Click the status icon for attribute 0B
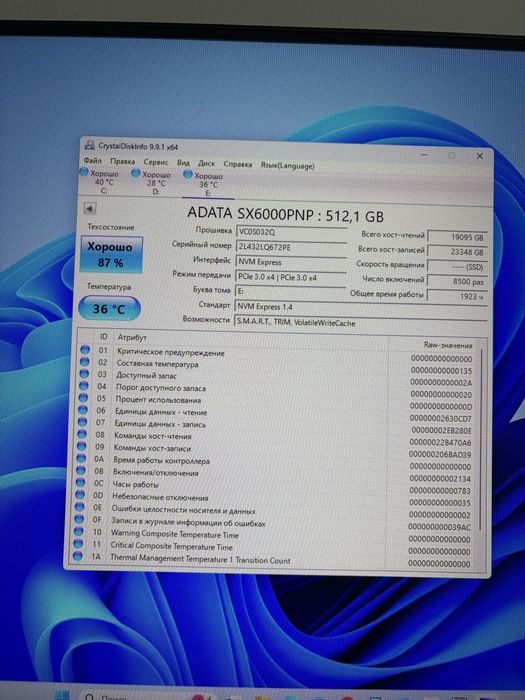Screen dimensions: 525x700 (x=80, y=471)
